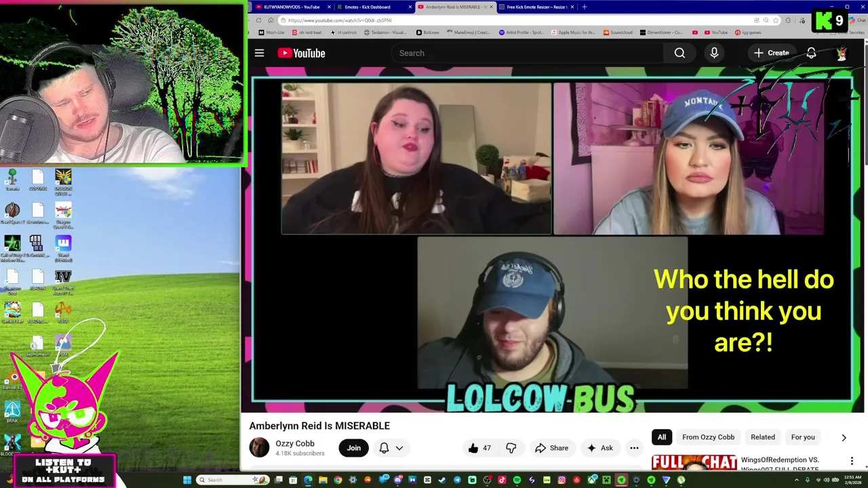The width and height of the screenshot is (868, 488).
Task: Like the Amberlynn Reid video
Action: (x=480, y=448)
